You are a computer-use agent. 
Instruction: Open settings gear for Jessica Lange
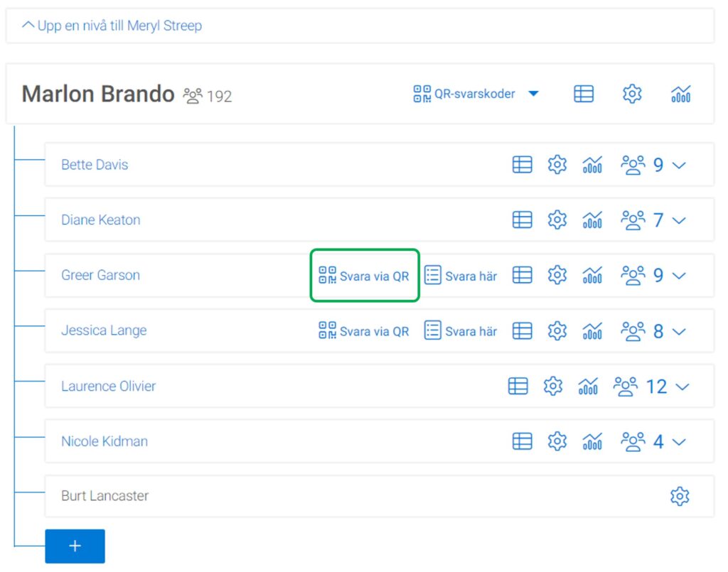pyautogui.click(x=557, y=331)
